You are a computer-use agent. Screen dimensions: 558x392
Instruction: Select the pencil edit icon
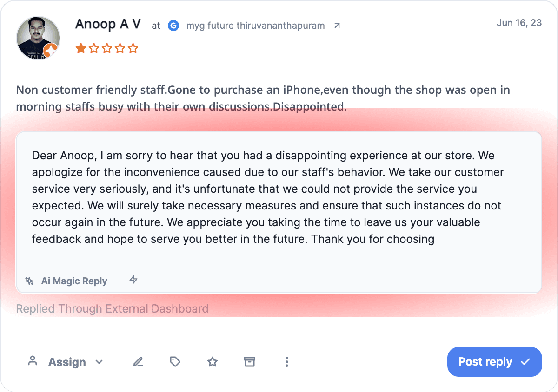pos(138,361)
